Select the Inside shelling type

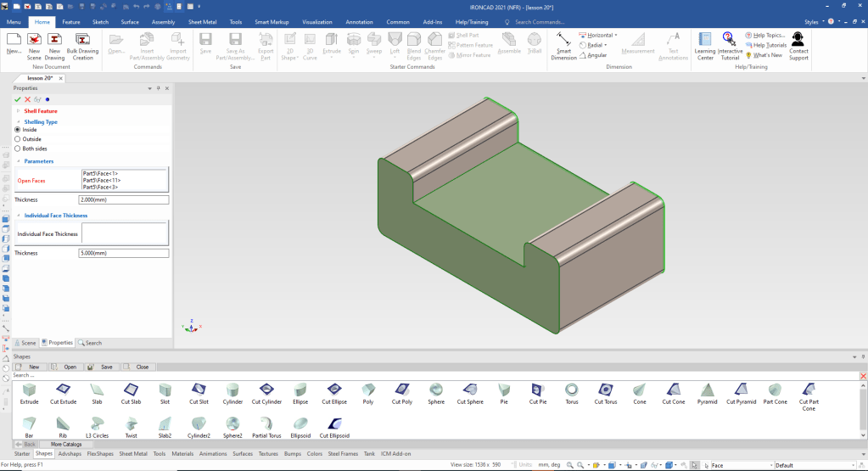[18, 130]
